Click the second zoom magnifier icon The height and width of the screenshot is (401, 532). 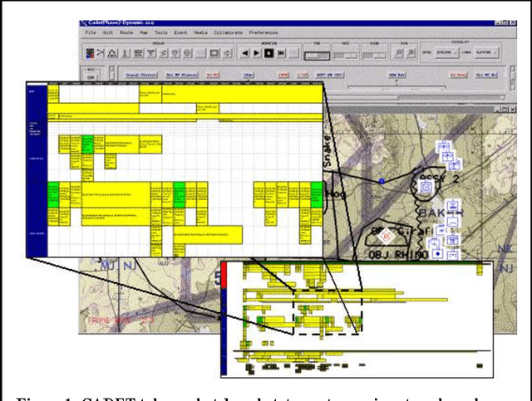[411, 53]
